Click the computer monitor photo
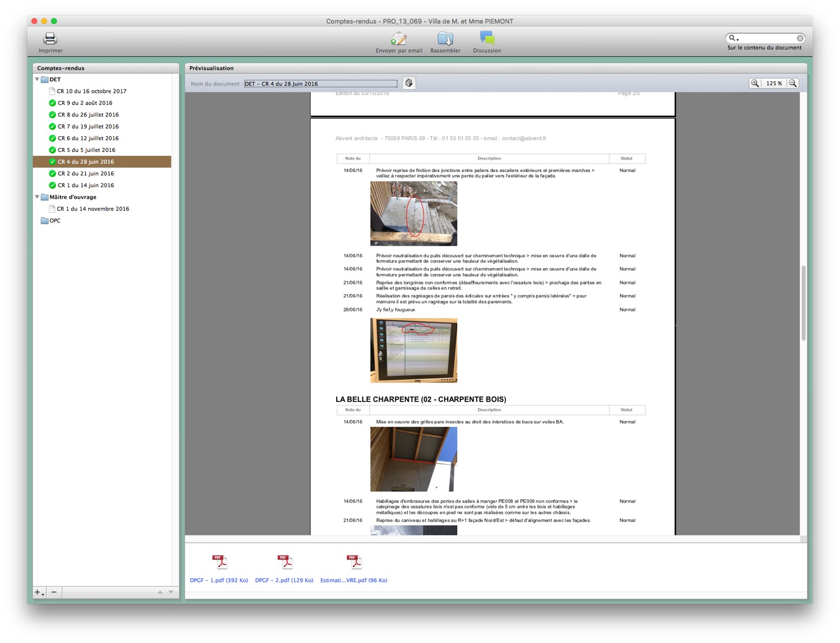This screenshot has width=840, height=643. click(414, 351)
